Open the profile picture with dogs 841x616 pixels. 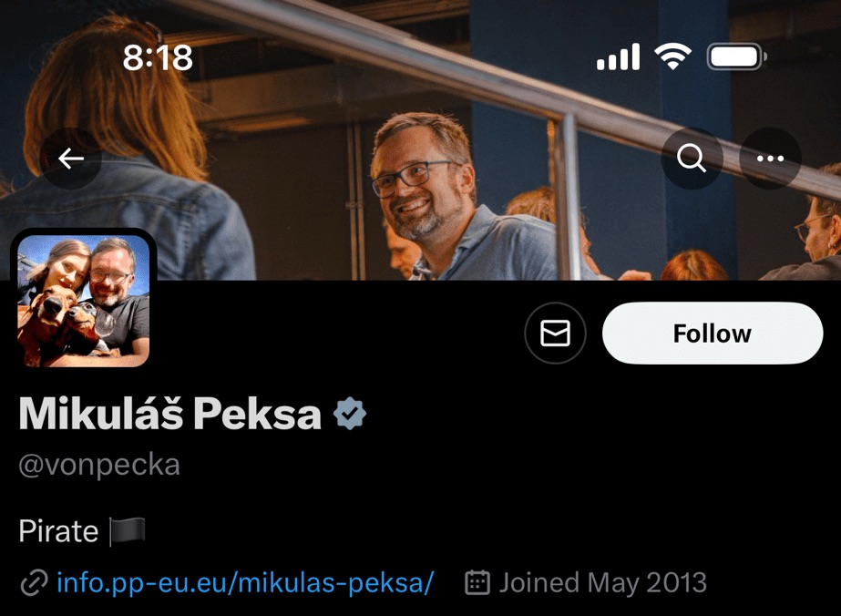pos(83,300)
